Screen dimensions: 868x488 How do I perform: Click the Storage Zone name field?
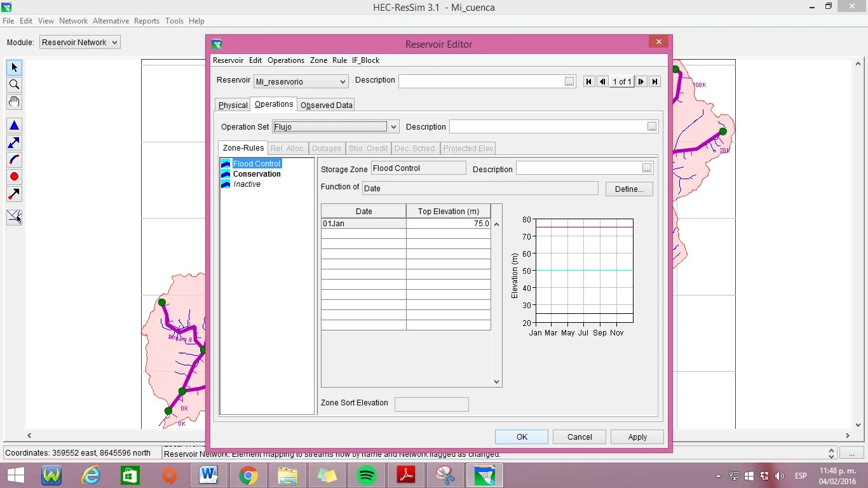pos(418,168)
